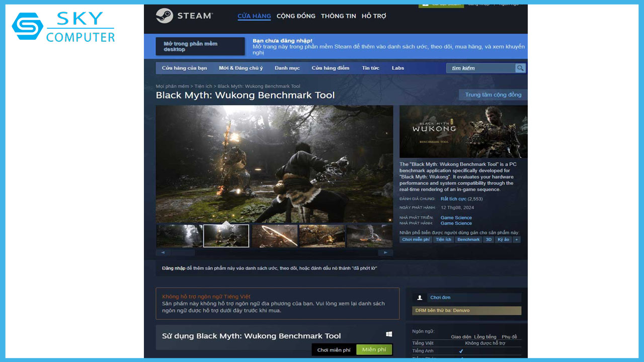Click the left arrow of screenshot strip
The height and width of the screenshot is (362, 644).
point(163,252)
